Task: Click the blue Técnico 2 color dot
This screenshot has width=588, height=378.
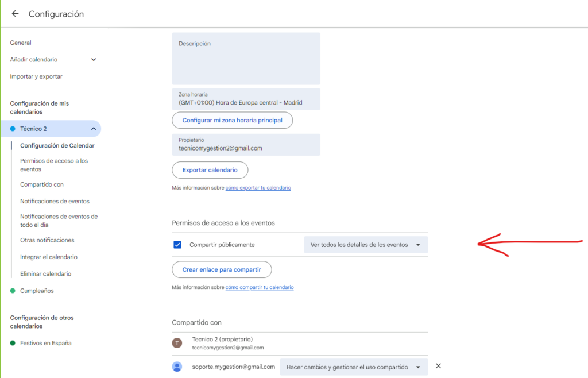Action: point(13,129)
